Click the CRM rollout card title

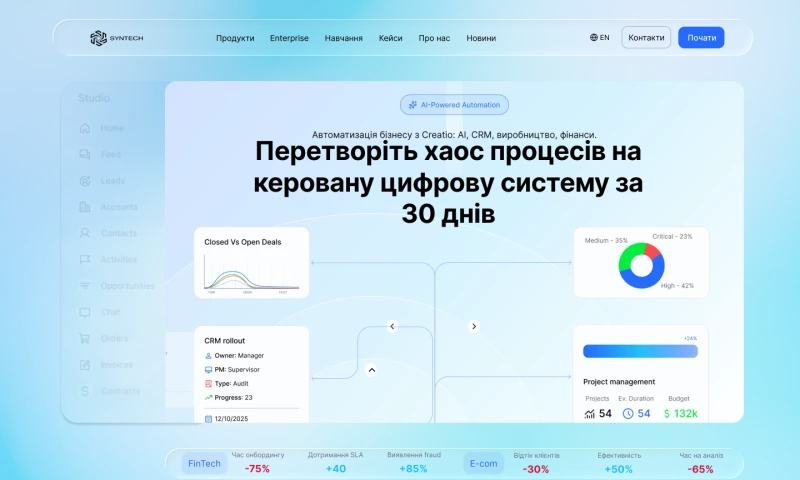click(224, 341)
